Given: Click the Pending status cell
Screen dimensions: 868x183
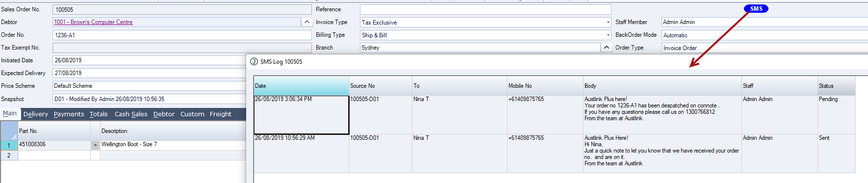Looking at the screenshot, I should (x=837, y=115).
